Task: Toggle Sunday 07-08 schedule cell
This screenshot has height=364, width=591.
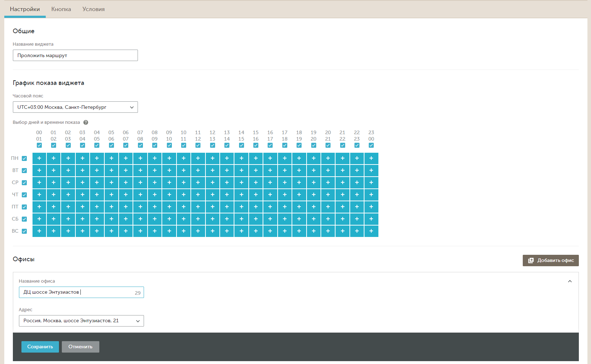Action: point(140,231)
